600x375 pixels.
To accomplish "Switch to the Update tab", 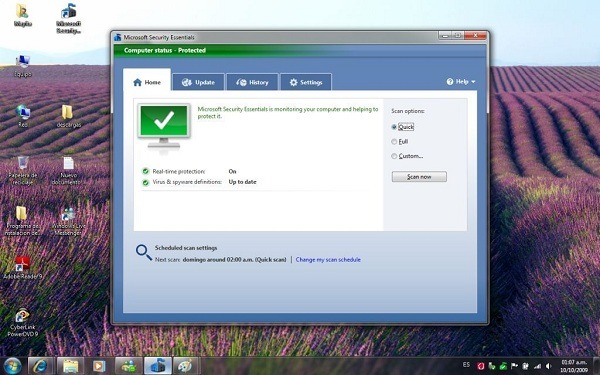I will point(198,82).
